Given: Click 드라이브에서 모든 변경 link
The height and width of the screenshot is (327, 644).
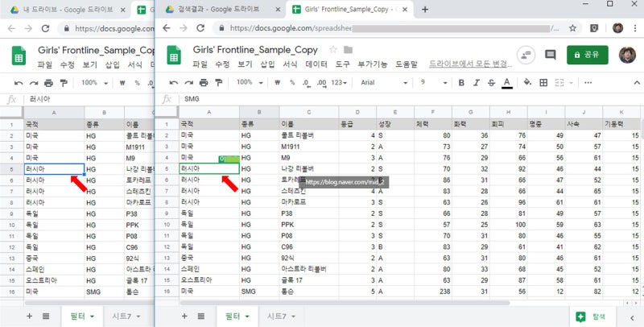Looking at the screenshot, I should [x=471, y=64].
